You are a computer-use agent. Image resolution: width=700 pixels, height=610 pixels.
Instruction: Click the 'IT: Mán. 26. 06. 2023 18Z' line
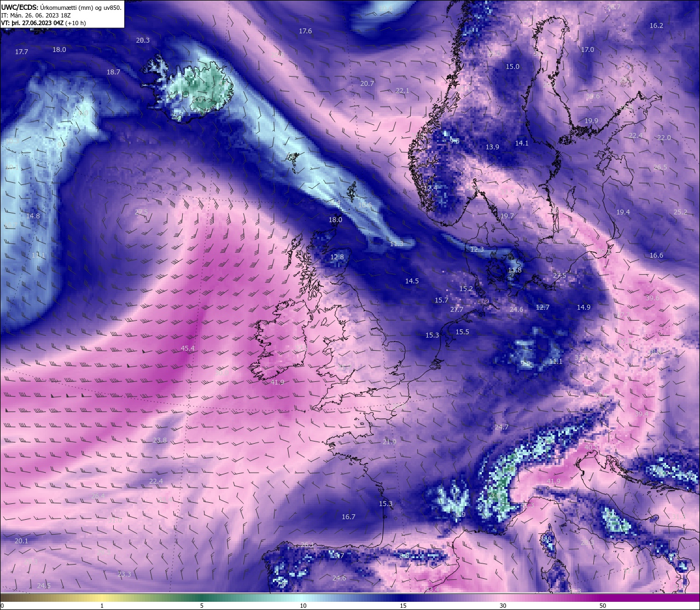pyautogui.click(x=36, y=15)
